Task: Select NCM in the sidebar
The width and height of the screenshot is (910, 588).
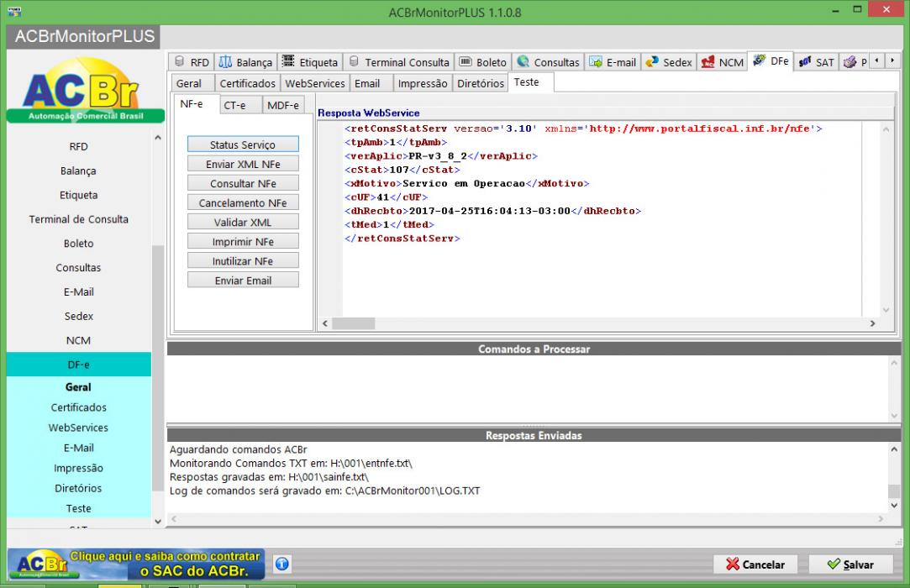Action: coord(79,341)
